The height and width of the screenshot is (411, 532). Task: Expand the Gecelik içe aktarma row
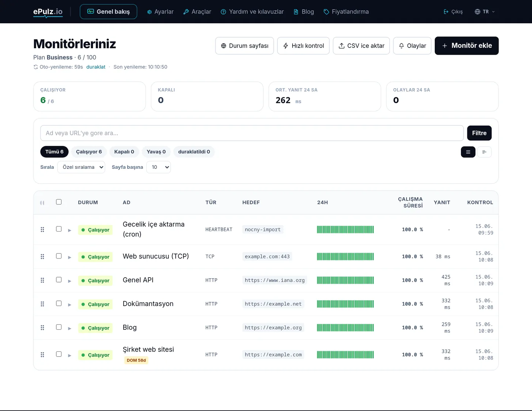(70, 230)
